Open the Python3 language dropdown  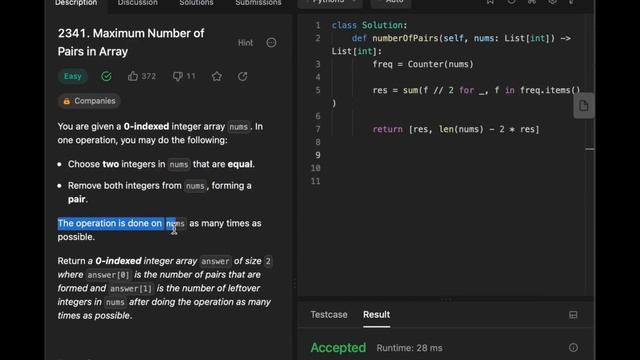click(x=330, y=2)
